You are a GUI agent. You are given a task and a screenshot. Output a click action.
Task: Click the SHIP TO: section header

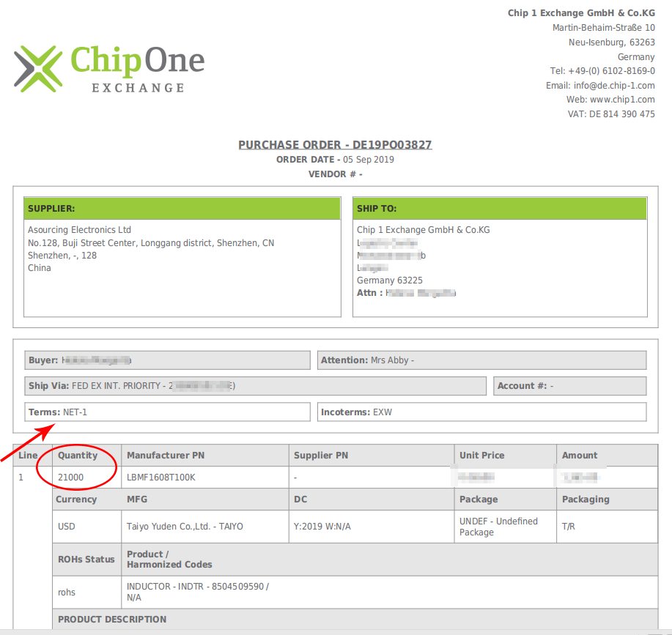pos(500,209)
